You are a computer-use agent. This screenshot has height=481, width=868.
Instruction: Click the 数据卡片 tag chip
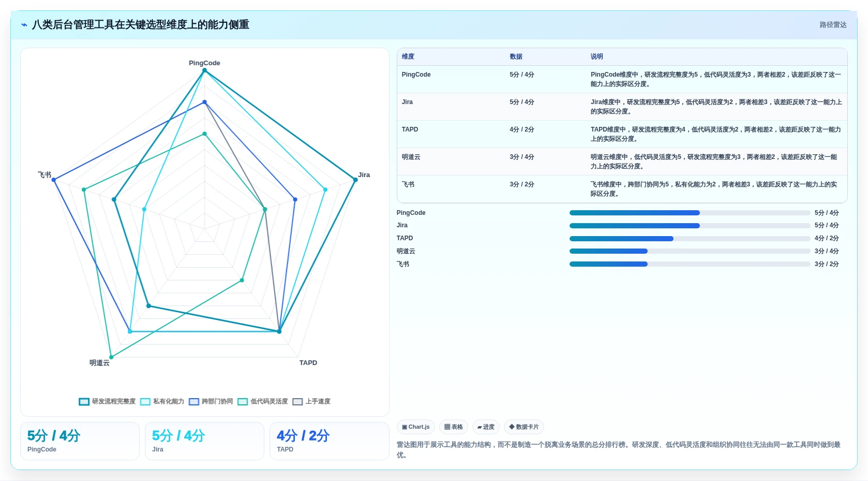pyautogui.click(x=524, y=427)
